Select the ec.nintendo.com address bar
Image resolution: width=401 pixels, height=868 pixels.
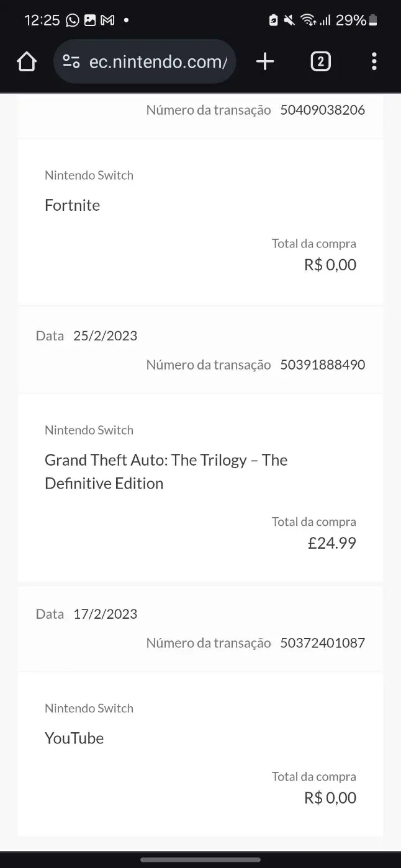pos(145,61)
